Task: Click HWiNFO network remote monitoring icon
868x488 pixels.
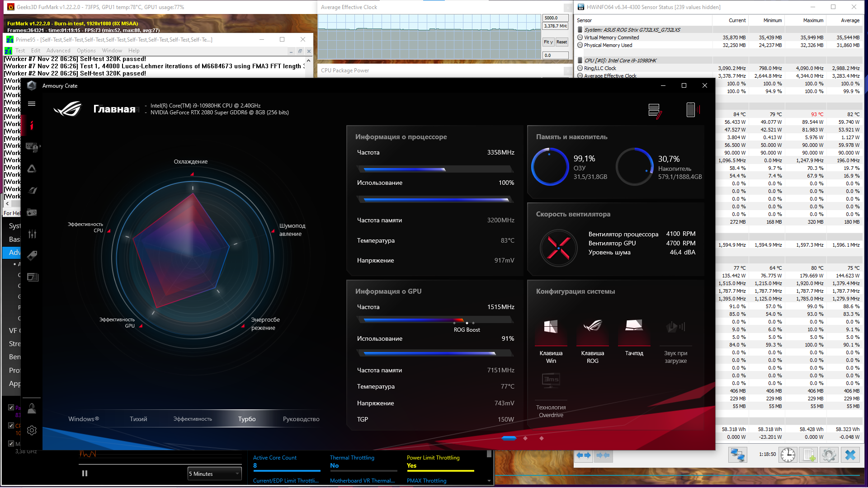Action: click(738, 455)
